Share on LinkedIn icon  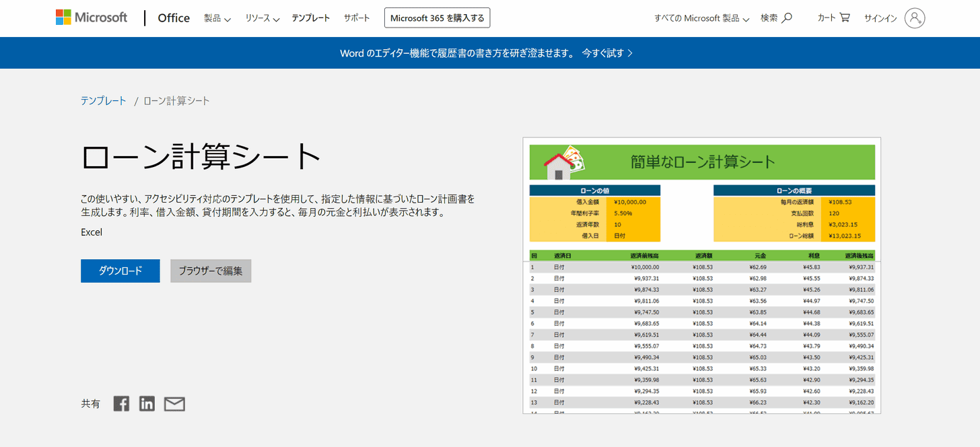click(147, 404)
